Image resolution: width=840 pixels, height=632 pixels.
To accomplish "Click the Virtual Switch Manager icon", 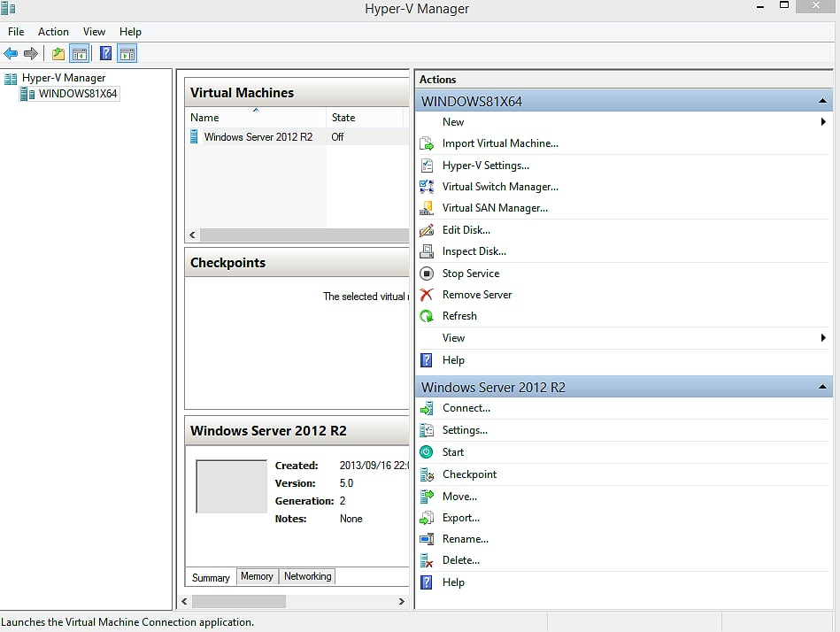I will (427, 187).
